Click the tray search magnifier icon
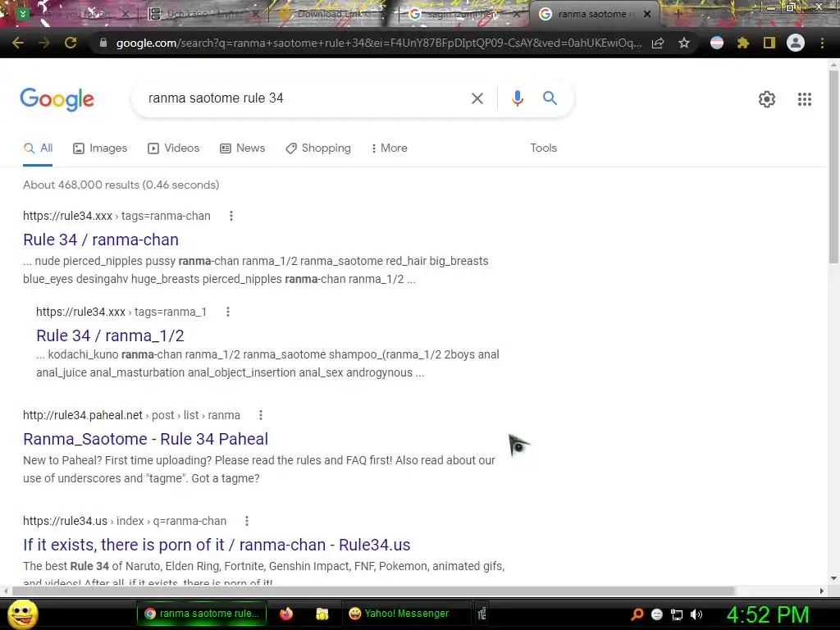 click(x=637, y=614)
